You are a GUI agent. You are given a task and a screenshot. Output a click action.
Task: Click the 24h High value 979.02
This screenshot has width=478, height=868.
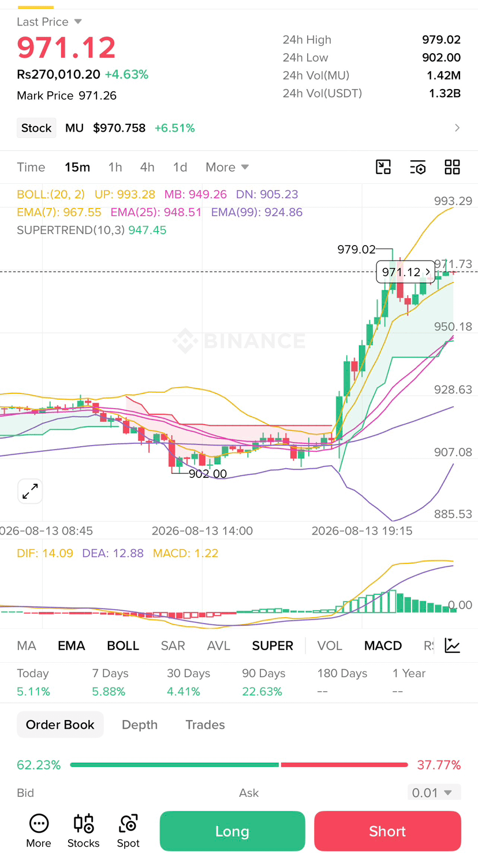point(441,39)
